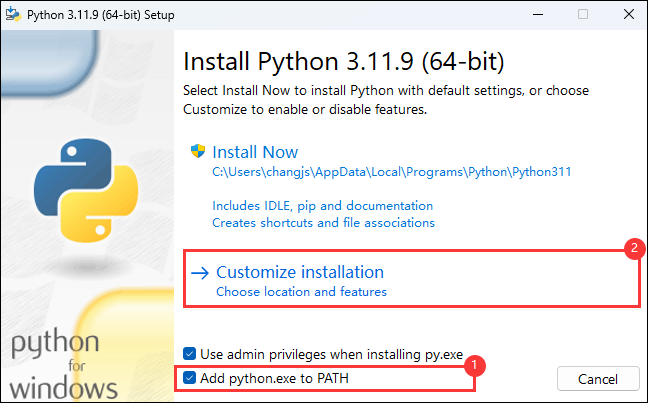Choose Customize installation
Image resolution: width=648 pixels, height=403 pixels.
coord(300,272)
